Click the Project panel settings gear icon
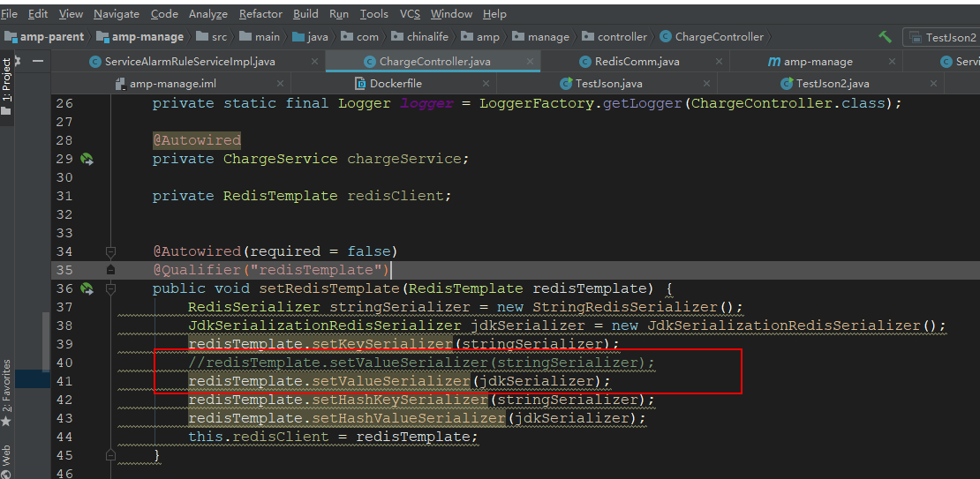Viewport: 980px width, 479px height. [x=19, y=61]
